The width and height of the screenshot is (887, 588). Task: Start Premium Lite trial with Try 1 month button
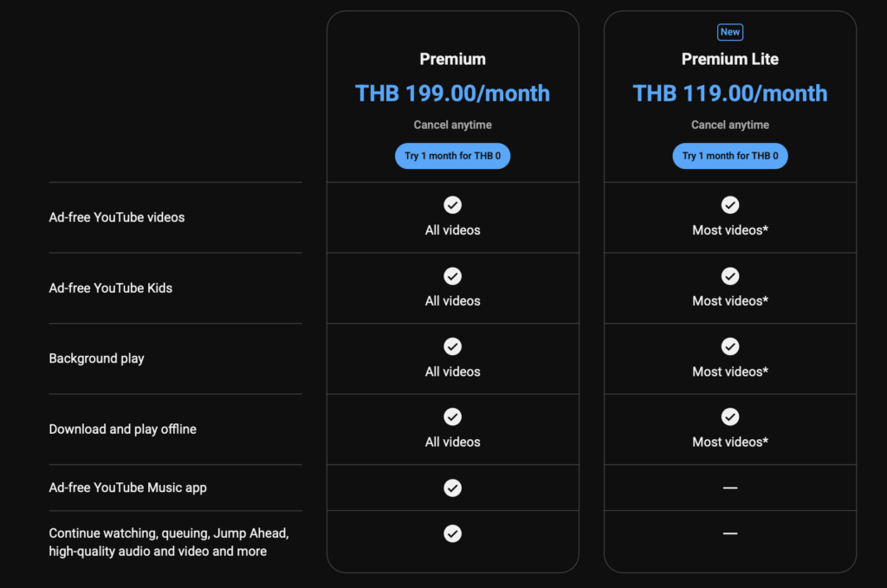pos(730,156)
